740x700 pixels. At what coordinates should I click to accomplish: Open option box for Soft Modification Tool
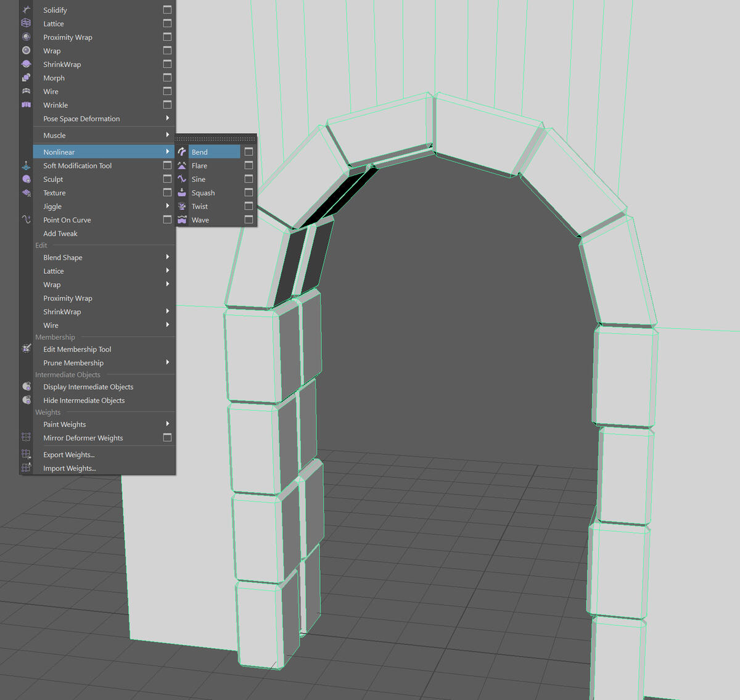pos(167,165)
